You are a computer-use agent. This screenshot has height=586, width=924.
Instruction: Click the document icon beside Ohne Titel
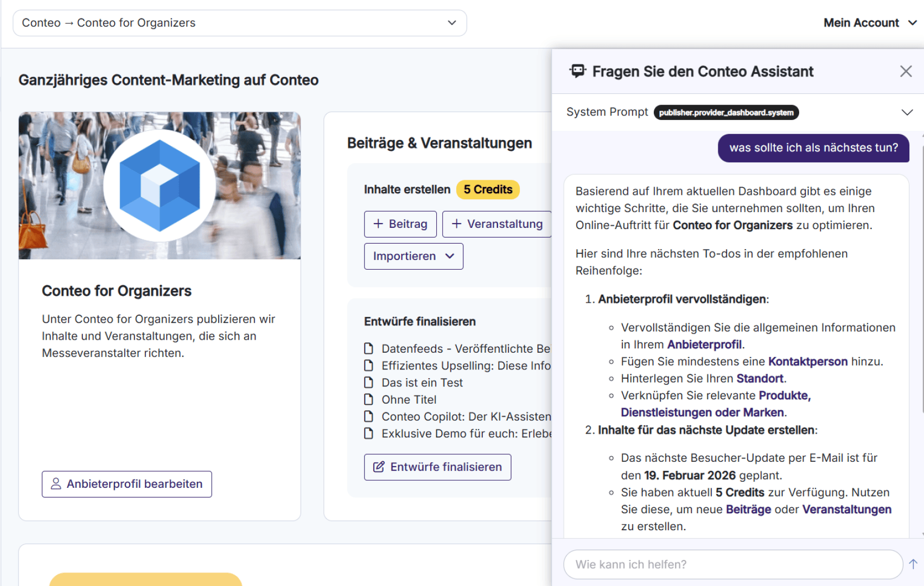point(368,399)
